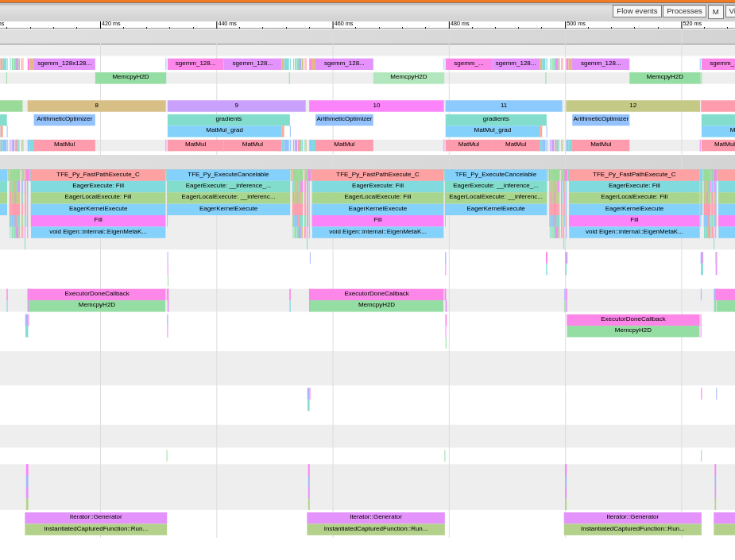Select the step 8 slice
The width and height of the screenshot is (735, 560).
click(x=97, y=106)
